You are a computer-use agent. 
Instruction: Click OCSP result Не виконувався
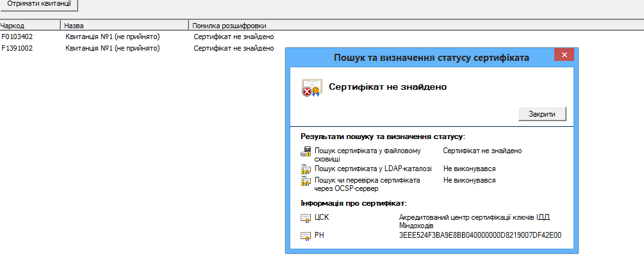[470, 180]
